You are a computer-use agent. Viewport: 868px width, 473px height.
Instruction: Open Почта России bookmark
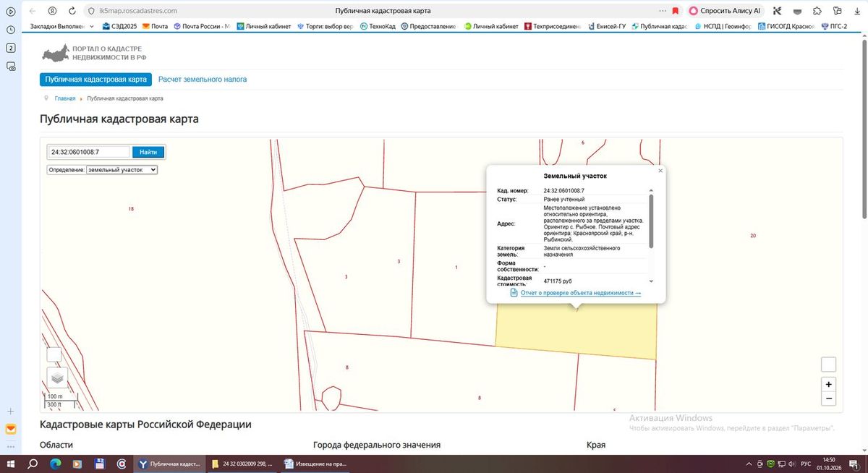(201, 27)
